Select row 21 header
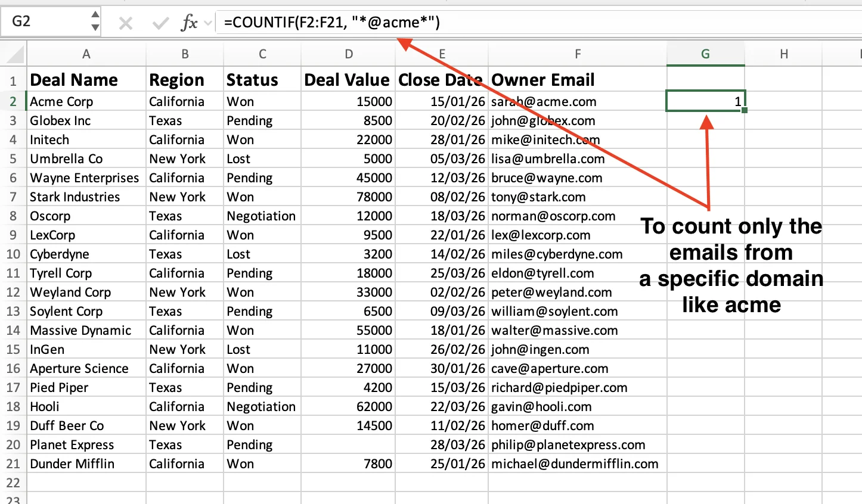 point(13,464)
